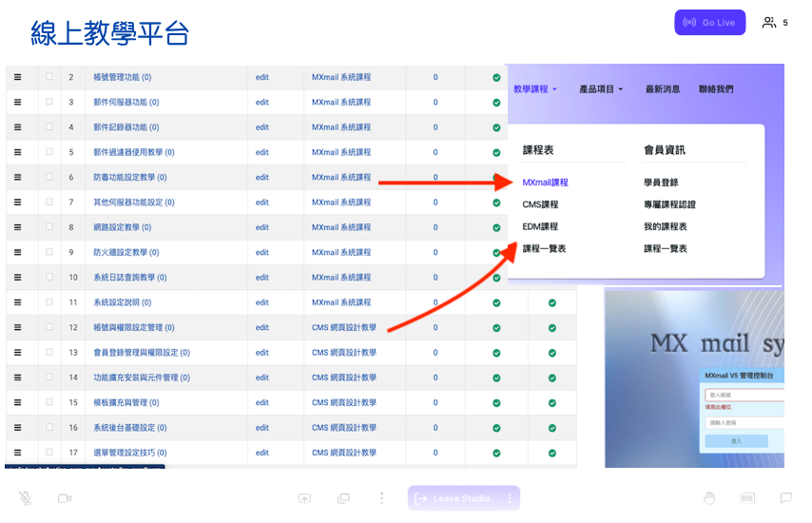Turn on the camera
The height and width of the screenshot is (523, 812).
pyautogui.click(x=65, y=498)
